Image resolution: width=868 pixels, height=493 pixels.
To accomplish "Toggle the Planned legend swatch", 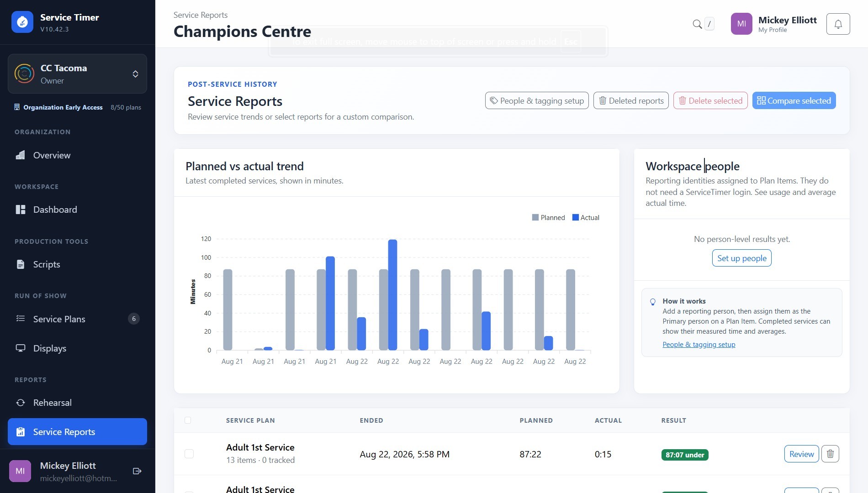I will [x=535, y=217].
